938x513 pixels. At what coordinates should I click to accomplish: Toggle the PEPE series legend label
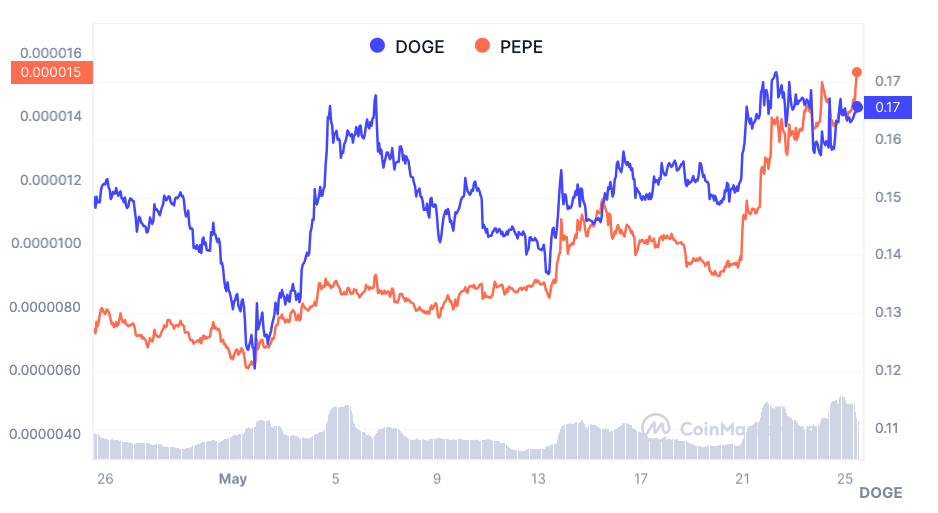pyautogui.click(x=521, y=46)
